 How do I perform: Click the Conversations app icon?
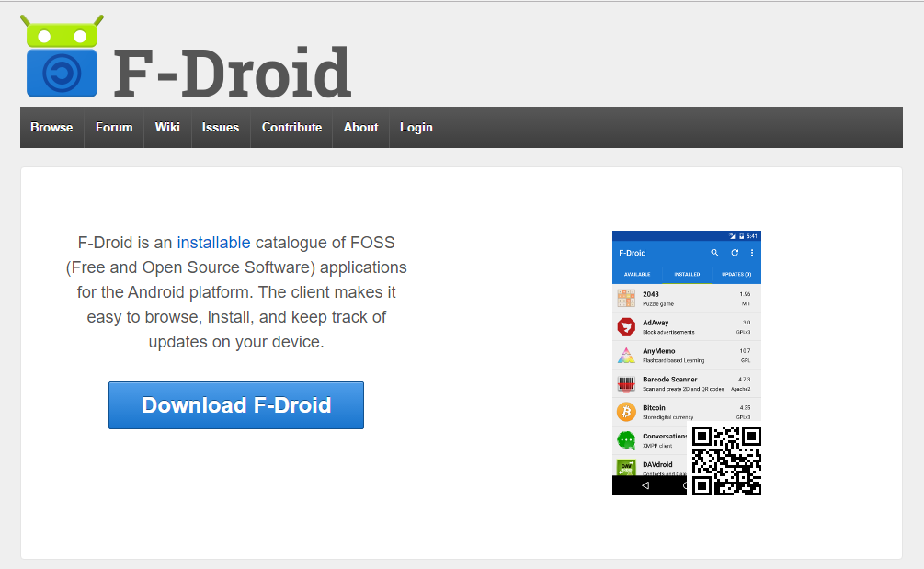click(626, 440)
